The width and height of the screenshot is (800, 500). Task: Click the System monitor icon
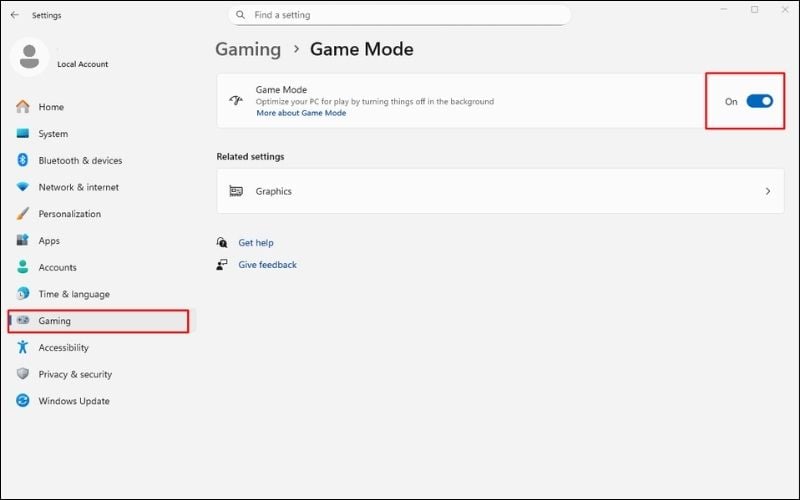click(22, 133)
